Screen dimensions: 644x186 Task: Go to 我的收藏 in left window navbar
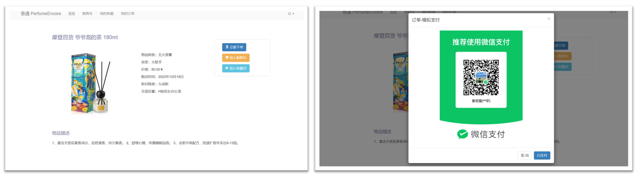pyautogui.click(x=107, y=14)
